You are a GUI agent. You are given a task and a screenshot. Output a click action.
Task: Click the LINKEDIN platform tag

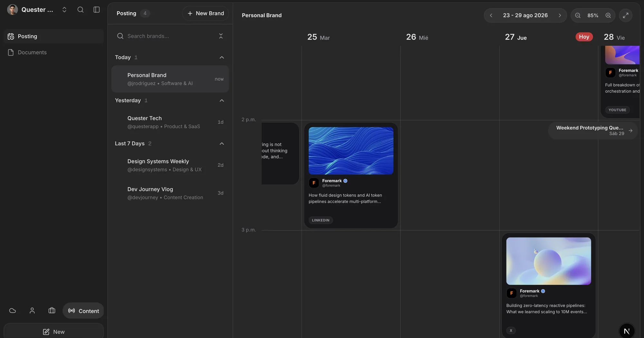[x=321, y=220]
